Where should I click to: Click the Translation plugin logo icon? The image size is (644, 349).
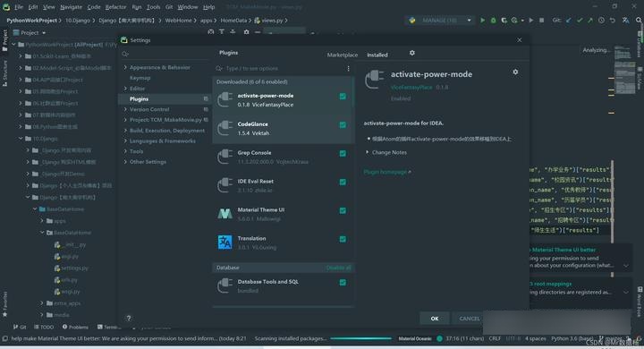[225, 243]
